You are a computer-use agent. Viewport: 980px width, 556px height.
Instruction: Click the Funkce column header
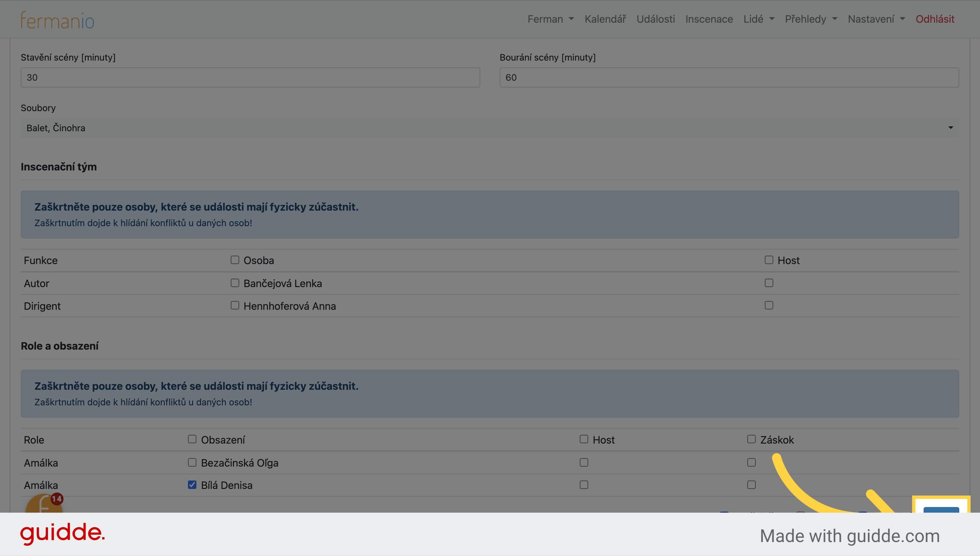click(x=41, y=261)
